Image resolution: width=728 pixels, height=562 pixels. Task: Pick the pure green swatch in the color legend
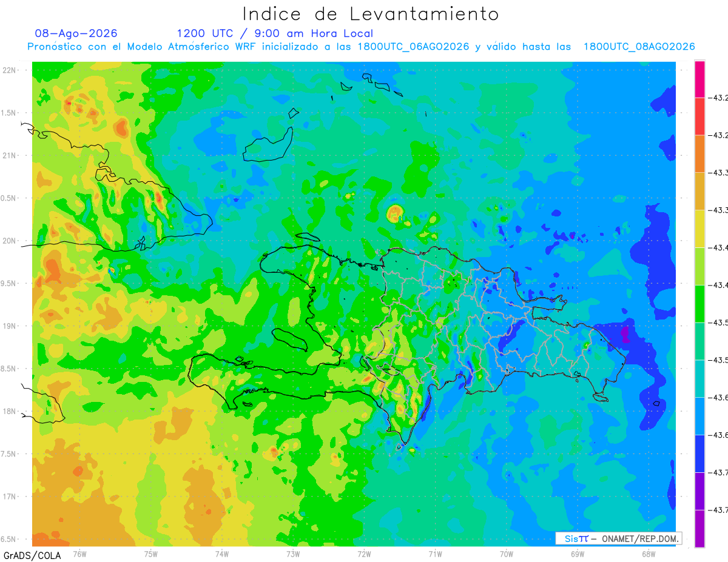(x=699, y=303)
